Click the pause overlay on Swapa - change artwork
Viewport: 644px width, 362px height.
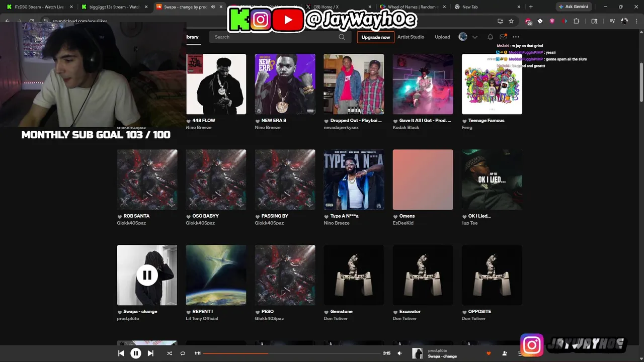[x=147, y=275]
